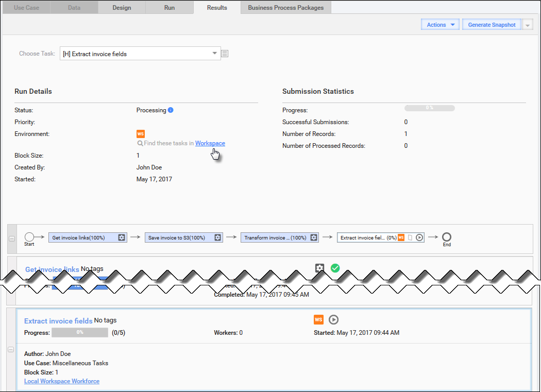Click the gear icon on Transform invoice step
Viewport: 541px width, 392px height.
tap(314, 237)
